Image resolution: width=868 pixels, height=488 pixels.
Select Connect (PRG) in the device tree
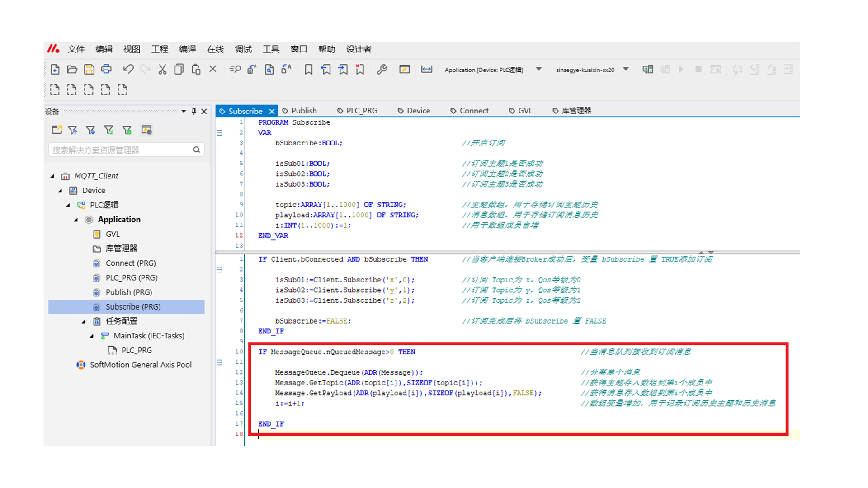131,263
